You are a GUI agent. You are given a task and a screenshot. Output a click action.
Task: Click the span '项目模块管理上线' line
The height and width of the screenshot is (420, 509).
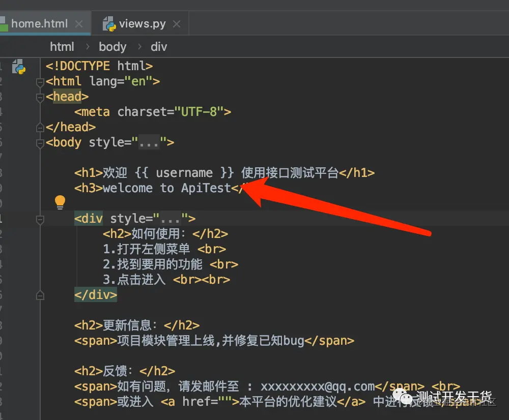pos(214,341)
